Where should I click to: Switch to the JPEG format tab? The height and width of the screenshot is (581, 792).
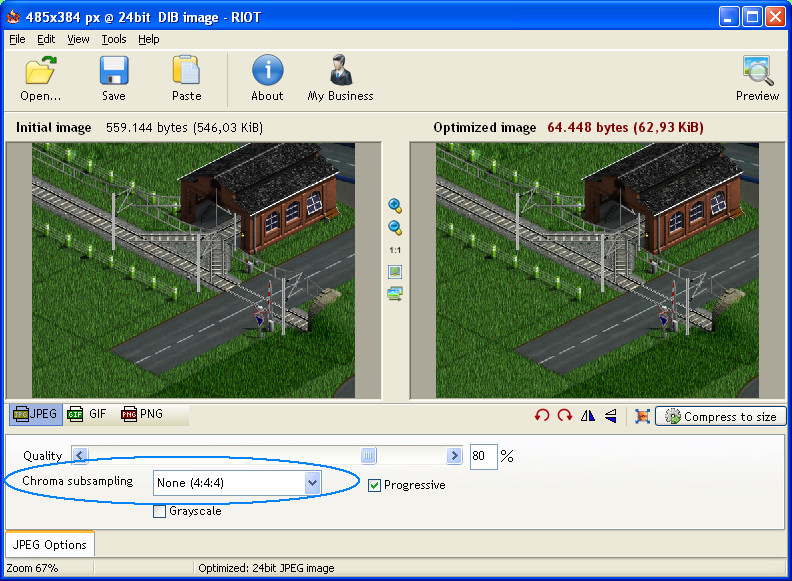(35, 414)
